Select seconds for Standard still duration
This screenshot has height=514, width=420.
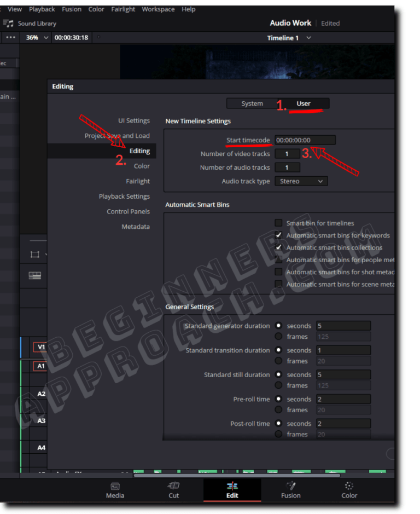tap(278, 374)
